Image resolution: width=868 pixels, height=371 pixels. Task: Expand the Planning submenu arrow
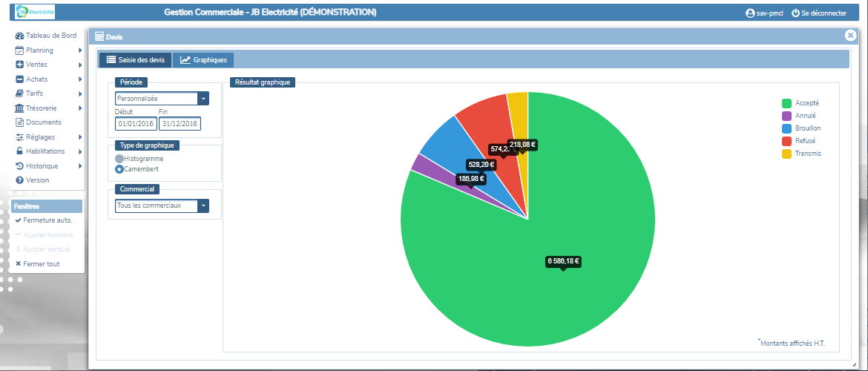[80, 50]
